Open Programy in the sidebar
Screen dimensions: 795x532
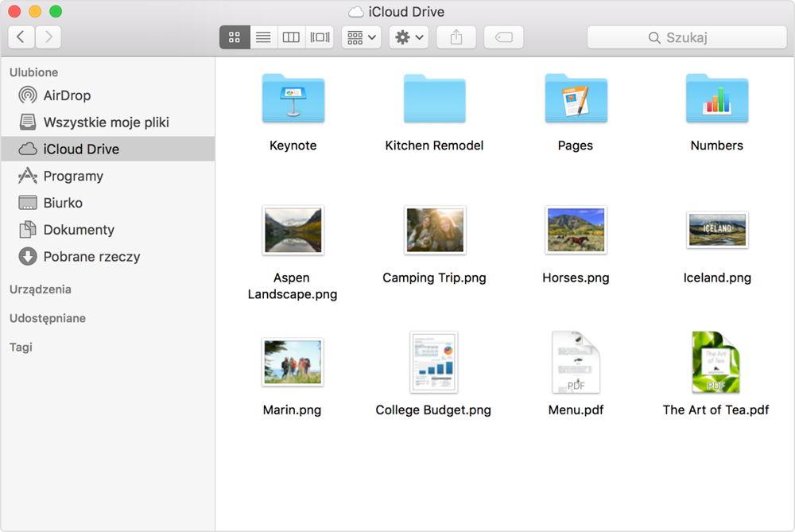pos(73,177)
